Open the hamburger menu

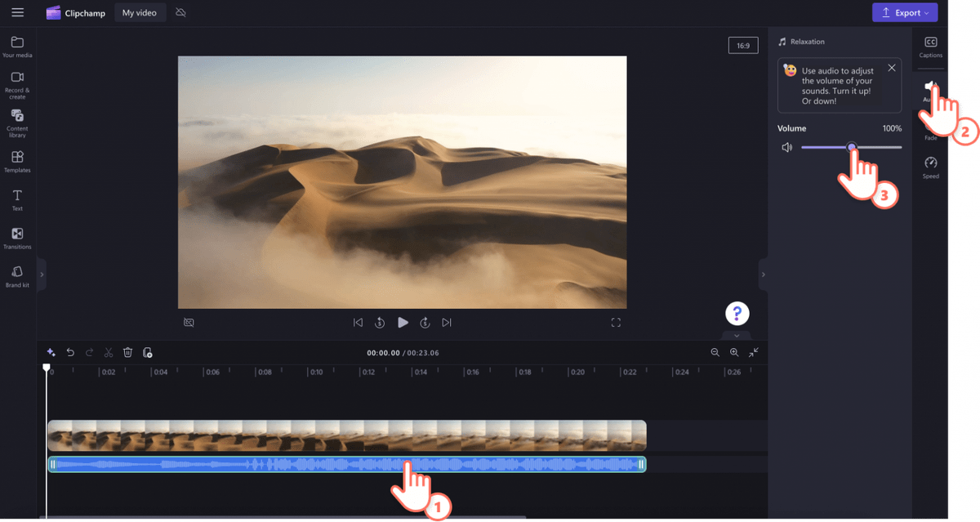click(17, 12)
